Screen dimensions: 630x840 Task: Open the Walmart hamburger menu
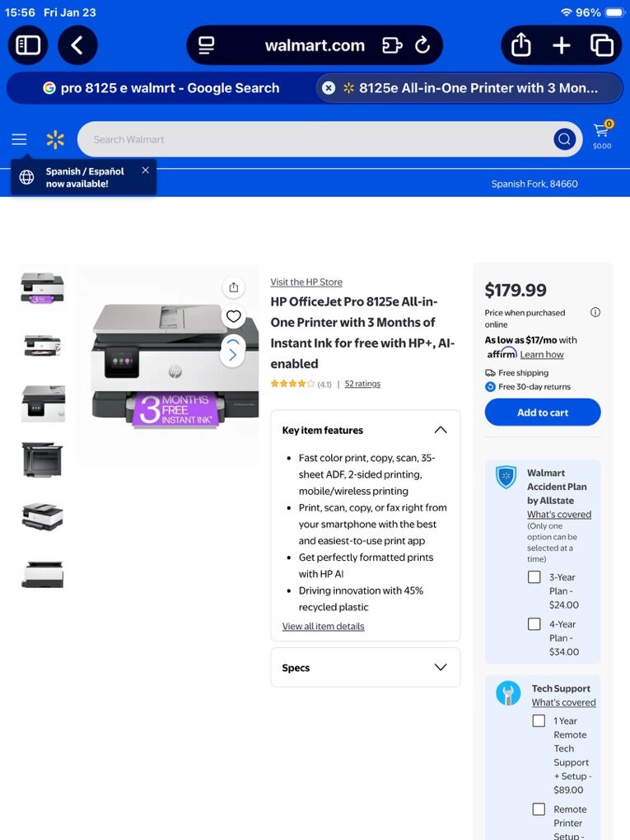tap(19, 139)
